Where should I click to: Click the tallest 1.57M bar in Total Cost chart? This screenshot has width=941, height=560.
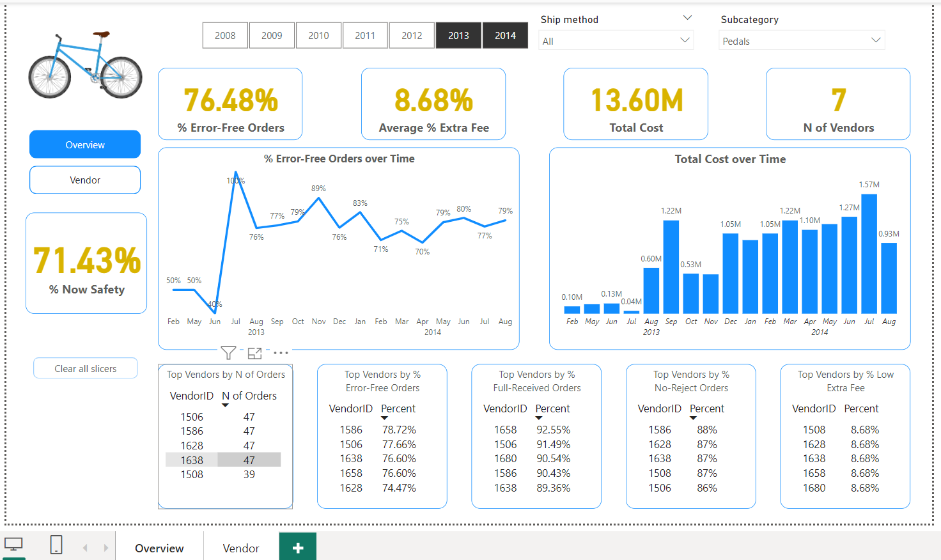(869, 254)
